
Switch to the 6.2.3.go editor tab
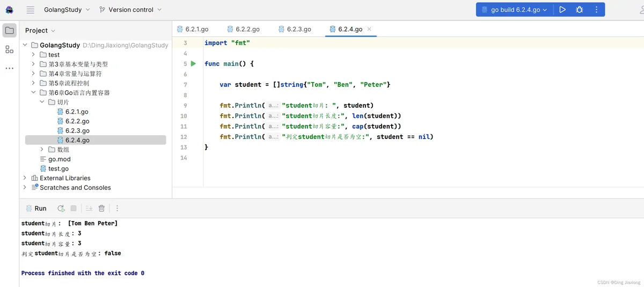click(295, 29)
